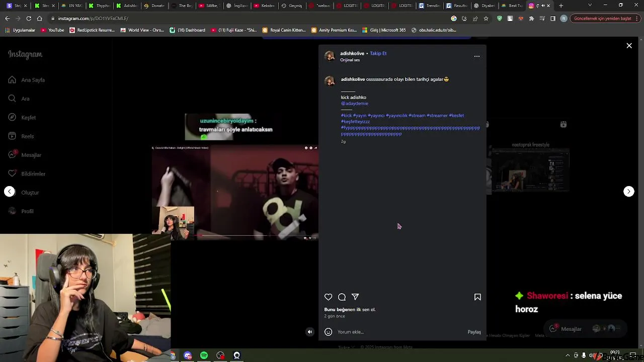This screenshot has width=644, height=362.
Task: Click browser back arrow
Action: 7,19
